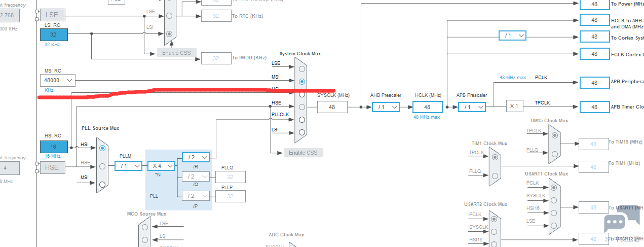Open the /P divider dropdown
Viewport: 644px width, 247px height.
[x=196, y=196]
